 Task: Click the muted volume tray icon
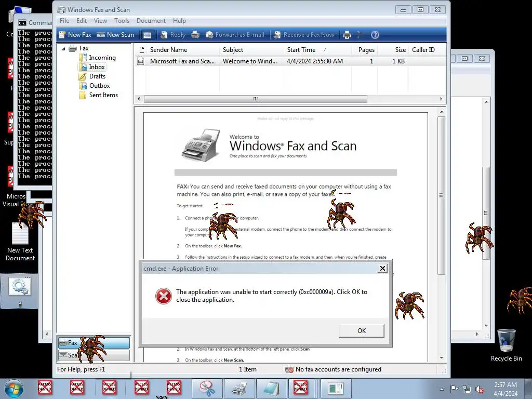pyautogui.click(x=480, y=390)
